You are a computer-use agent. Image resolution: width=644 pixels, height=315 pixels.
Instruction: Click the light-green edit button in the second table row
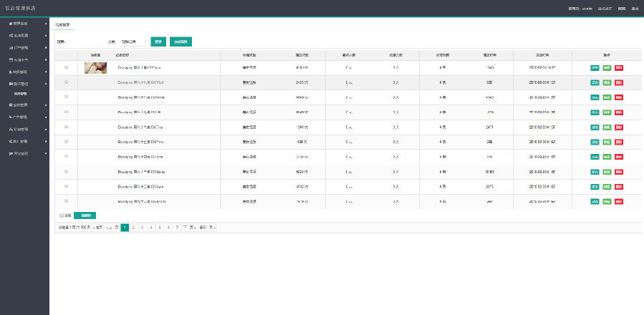[x=607, y=82]
